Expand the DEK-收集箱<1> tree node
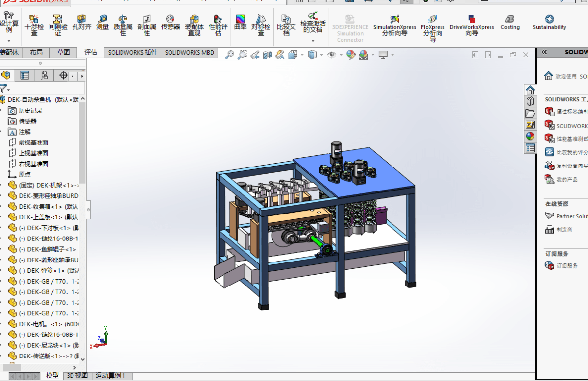588x381 pixels. point(2,206)
